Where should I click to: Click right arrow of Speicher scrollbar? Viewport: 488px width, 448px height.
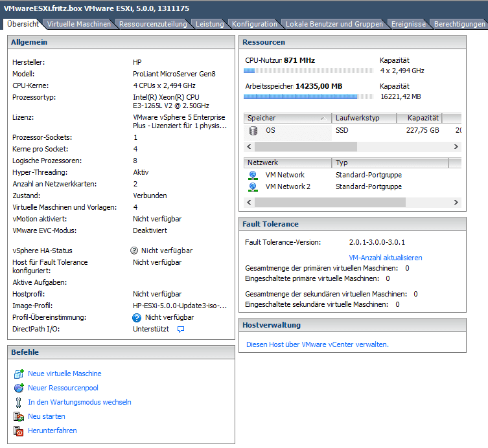pos(456,147)
